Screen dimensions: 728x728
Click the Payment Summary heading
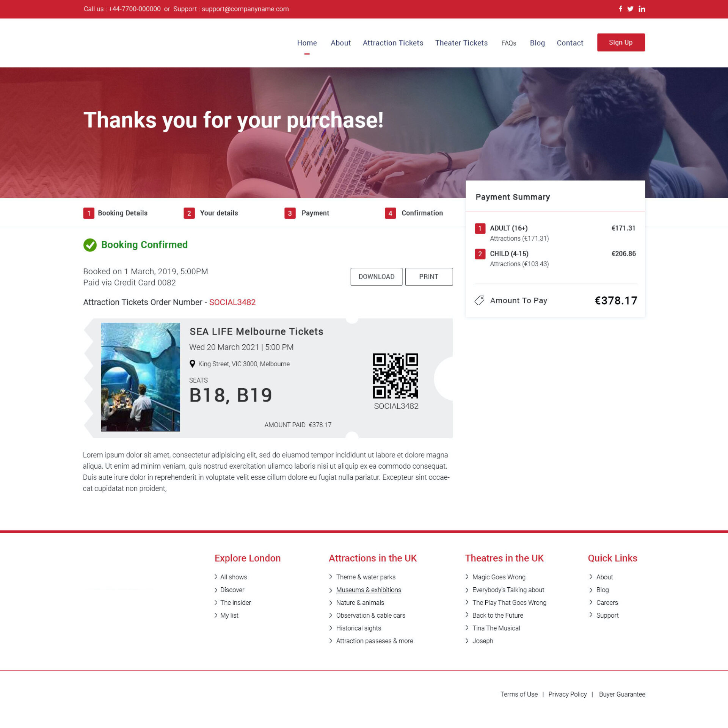[x=513, y=197]
